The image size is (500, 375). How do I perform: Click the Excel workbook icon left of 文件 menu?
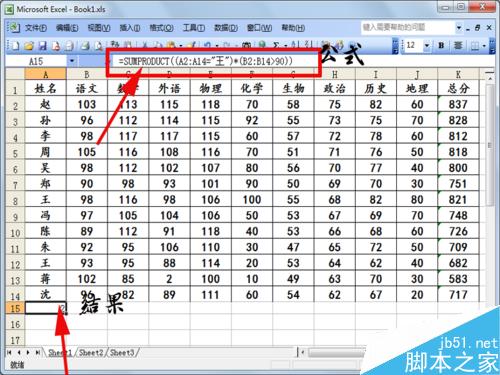[x=14, y=27]
